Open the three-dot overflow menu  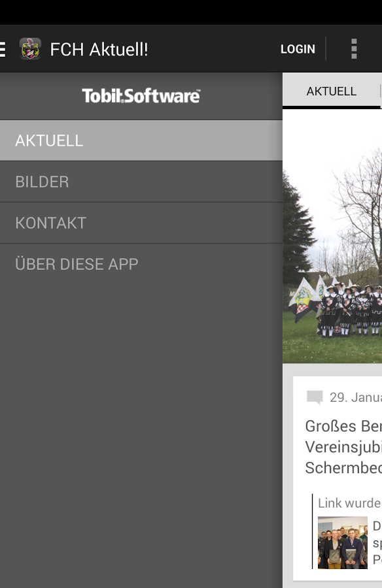tap(354, 49)
